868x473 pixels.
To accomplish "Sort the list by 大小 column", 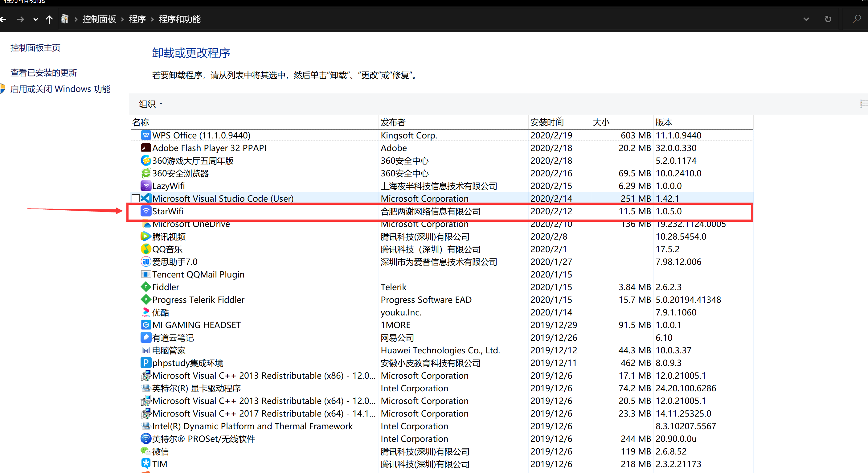I will click(622, 122).
